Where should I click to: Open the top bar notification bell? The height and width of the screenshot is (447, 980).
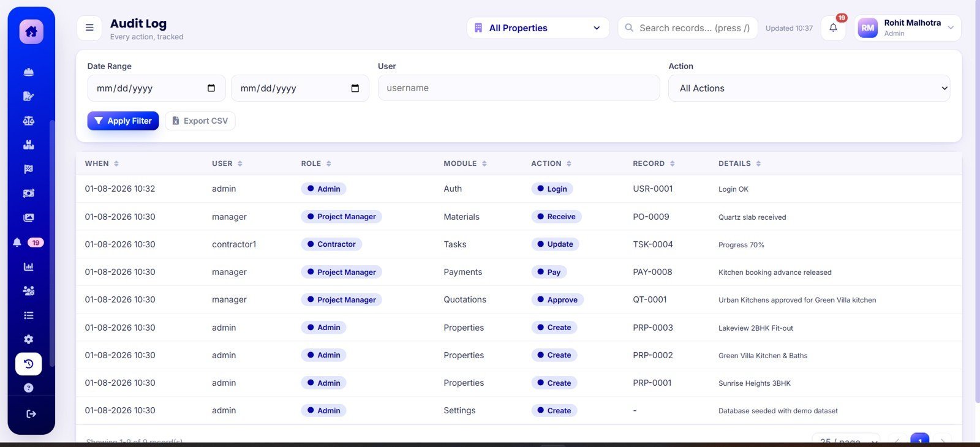(833, 28)
